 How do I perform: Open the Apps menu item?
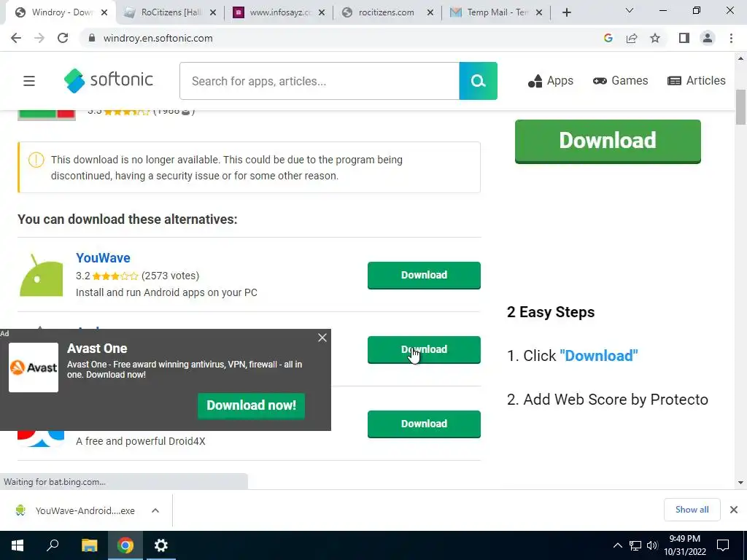coord(550,81)
